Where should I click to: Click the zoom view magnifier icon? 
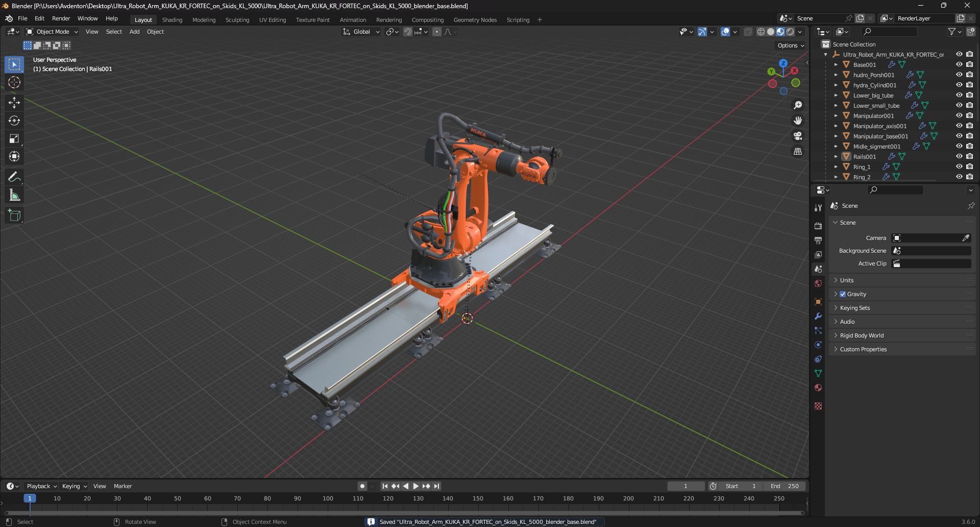(798, 105)
